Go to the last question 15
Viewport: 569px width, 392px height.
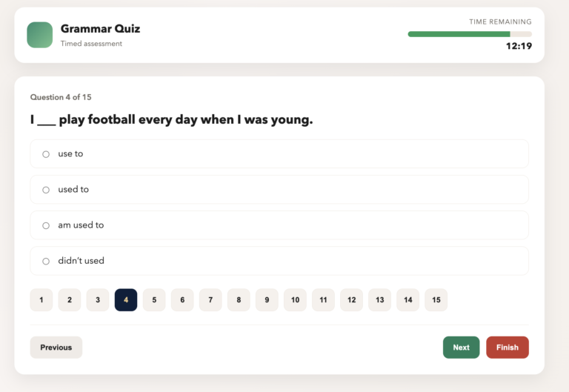tap(436, 300)
